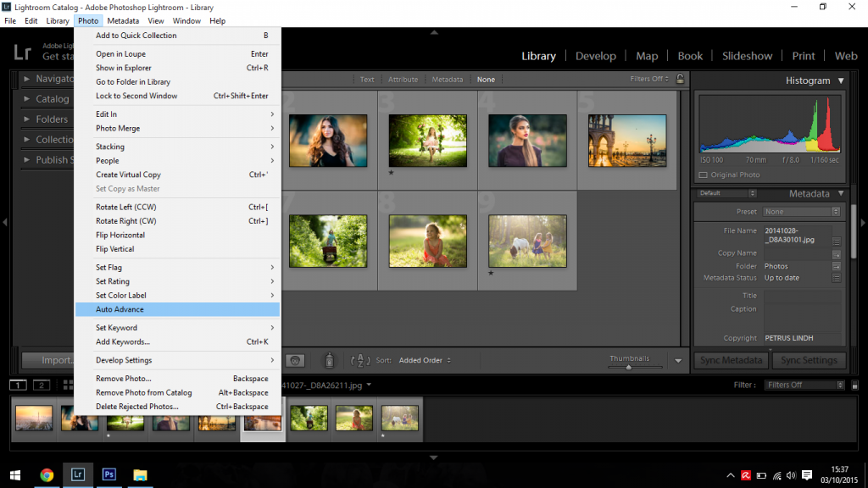Click the Copy Name arrow icon

point(837,254)
